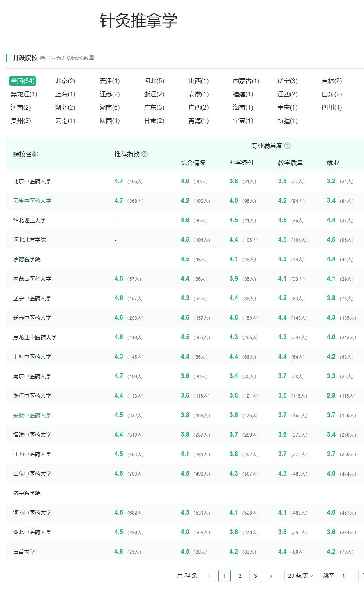Click the 跳至 page number input field
Viewport: 364px width, 598px height.
coord(349,576)
